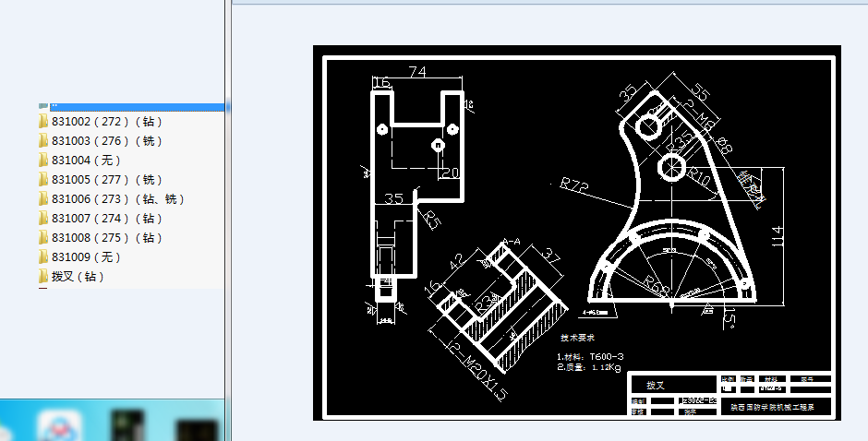Click the parent directory ".." folder icon
Viewport: 868px width, 441px height.
(x=42, y=107)
